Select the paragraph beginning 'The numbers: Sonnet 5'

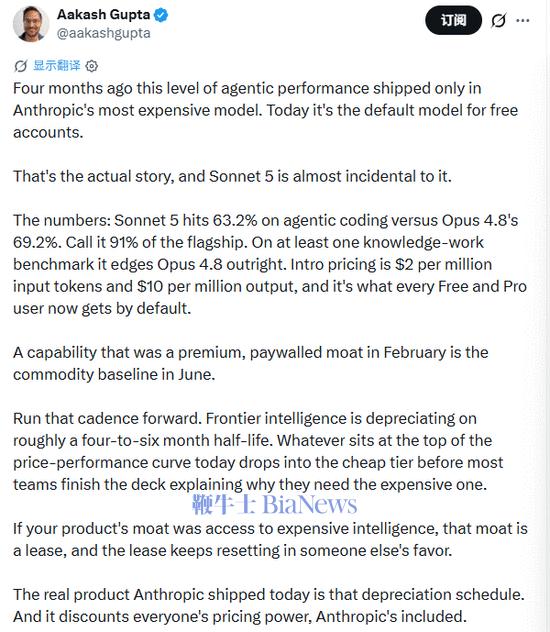pyautogui.click(x=270, y=264)
